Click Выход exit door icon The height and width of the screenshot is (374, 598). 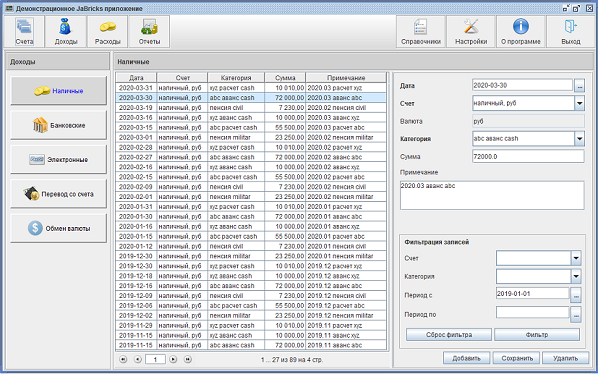point(571,31)
